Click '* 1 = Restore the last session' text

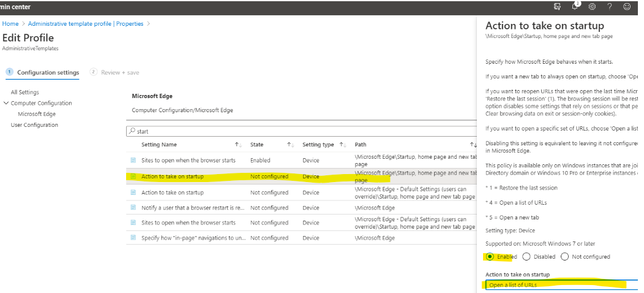[522, 188]
